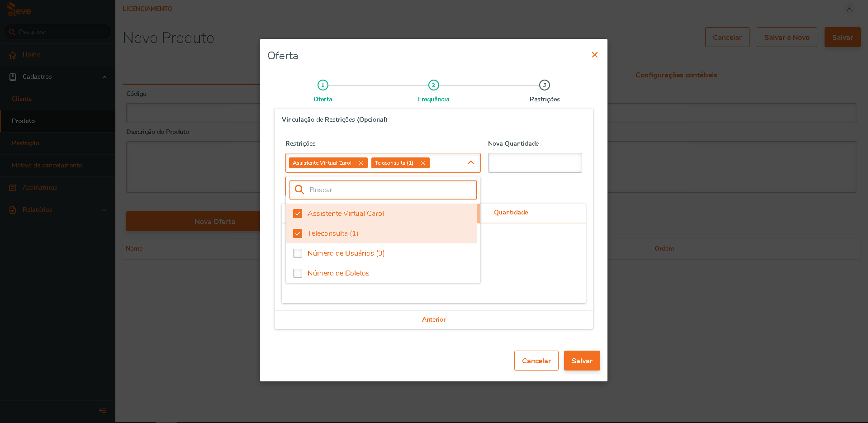The width and height of the screenshot is (868, 423).
Task: Click the Cadastros clipboard icon
Action: [x=13, y=77]
